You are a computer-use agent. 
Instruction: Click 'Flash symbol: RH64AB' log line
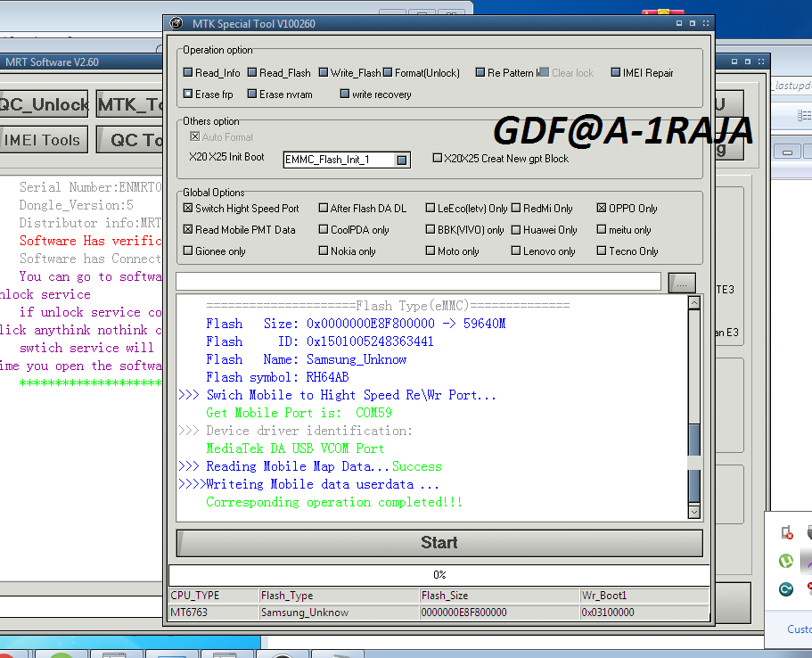(x=277, y=377)
